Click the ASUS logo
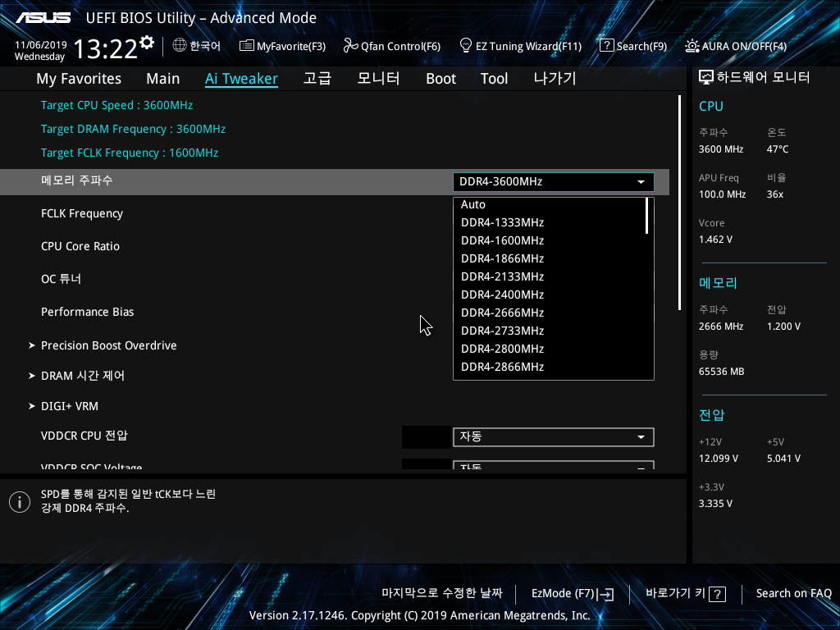 pyautogui.click(x=43, y=18)
